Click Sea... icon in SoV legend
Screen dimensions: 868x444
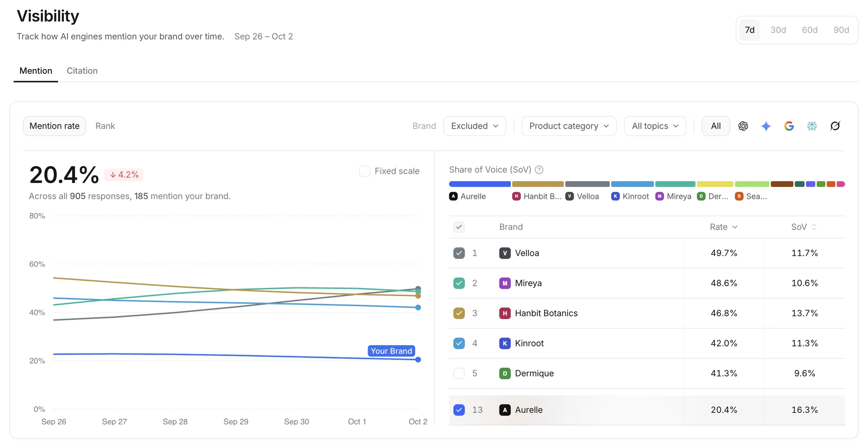[739, 196]
